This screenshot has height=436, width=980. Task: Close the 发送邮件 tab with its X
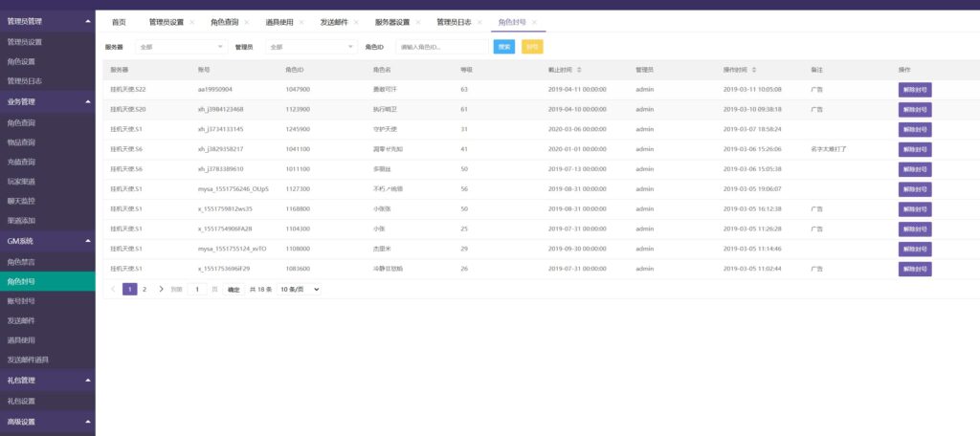(x=356, y=22)
